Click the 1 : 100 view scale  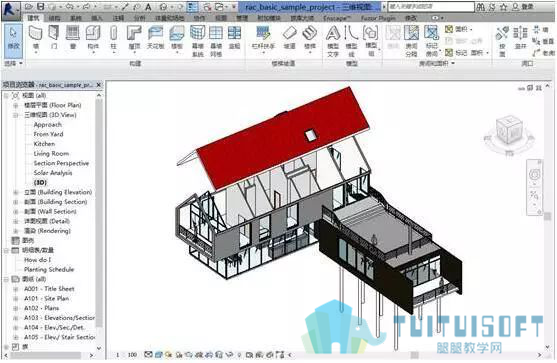(126, 354)
